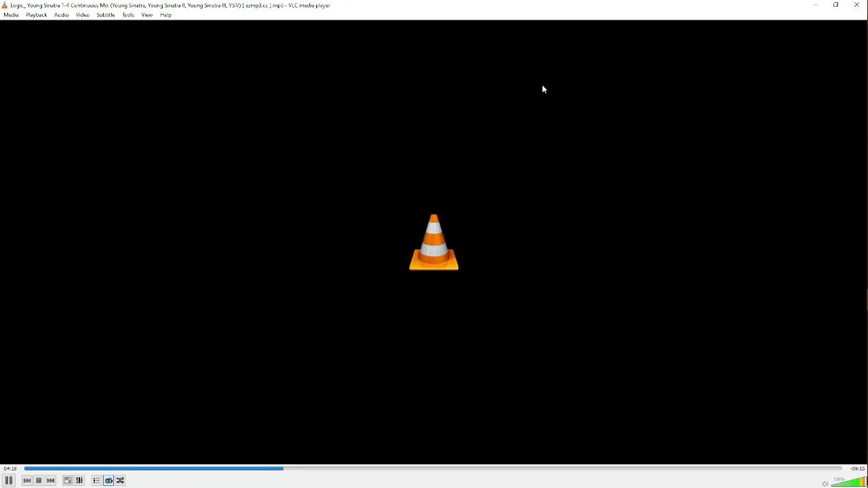Toggle the loop repeat mode
The width and height of the screenshot is (868, 488).
click(109, 481)
